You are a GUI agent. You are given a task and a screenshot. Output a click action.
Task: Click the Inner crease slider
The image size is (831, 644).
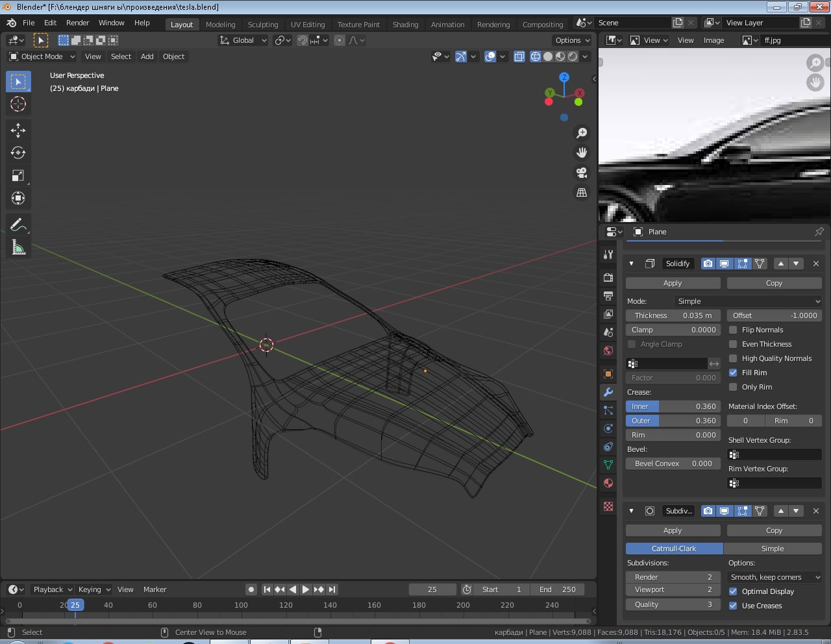click(673, 406)
